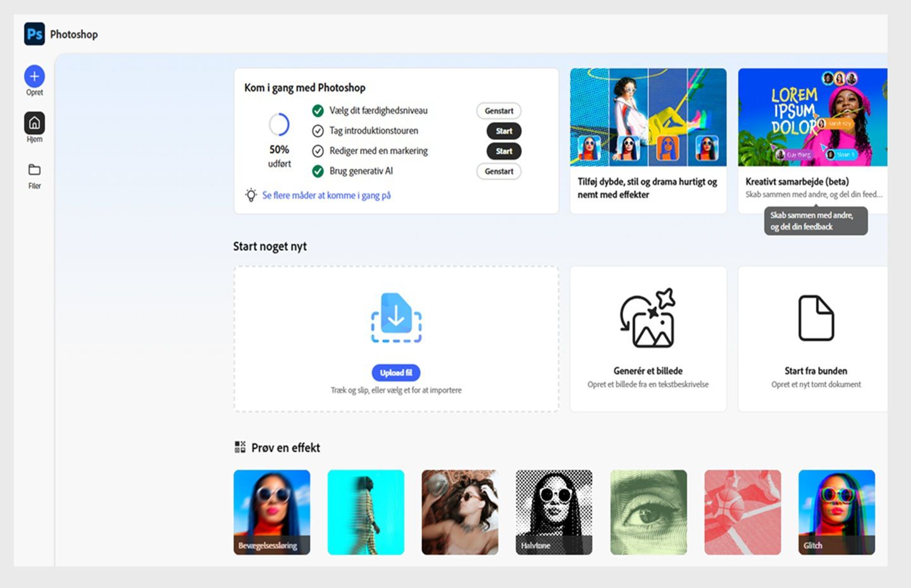The image size is (911, 588).
Task: Click the Prøv en effekt grid icon
Action: click(240, 446)
